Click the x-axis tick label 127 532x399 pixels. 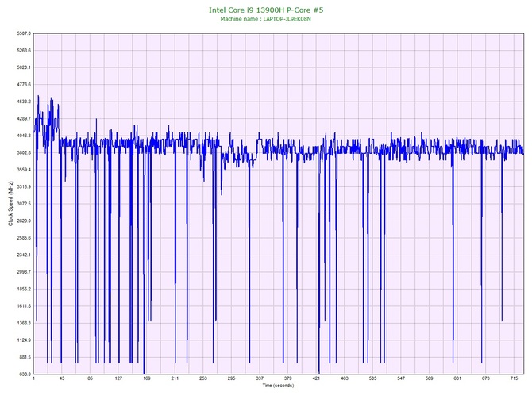(x=118, y=378)
